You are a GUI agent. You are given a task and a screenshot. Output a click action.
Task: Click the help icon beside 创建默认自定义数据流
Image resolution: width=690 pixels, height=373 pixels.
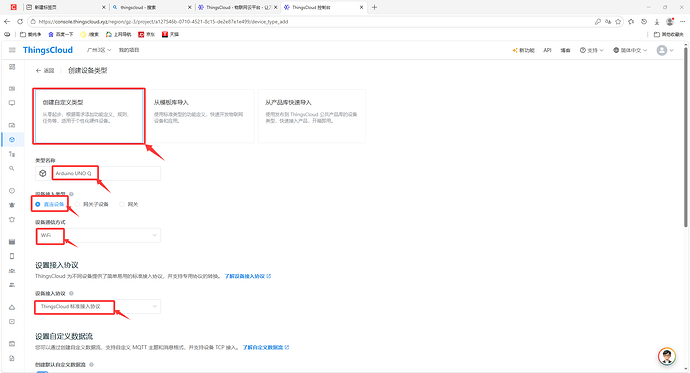click(92, 365)
